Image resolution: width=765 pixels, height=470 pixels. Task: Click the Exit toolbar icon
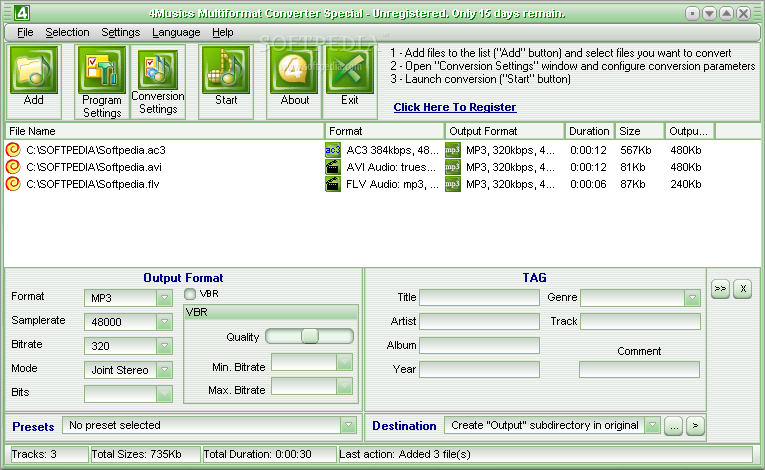(x=349, y=70)
